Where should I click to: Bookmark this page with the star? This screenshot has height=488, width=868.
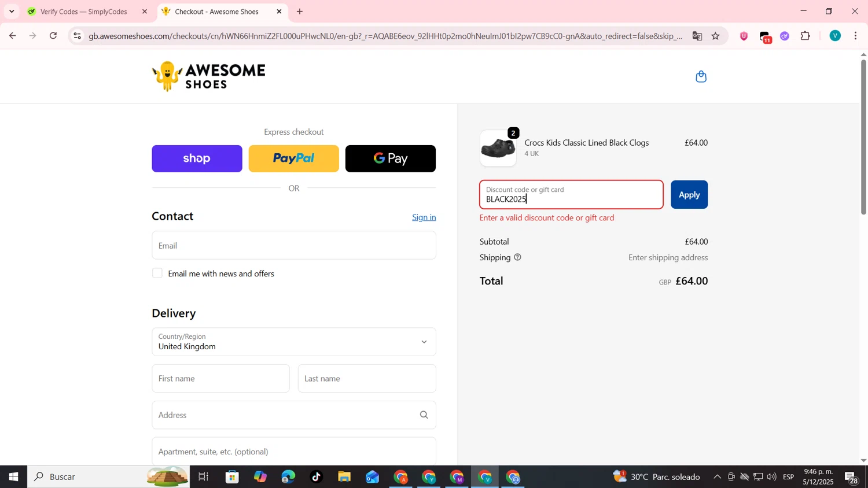point(716,36)
